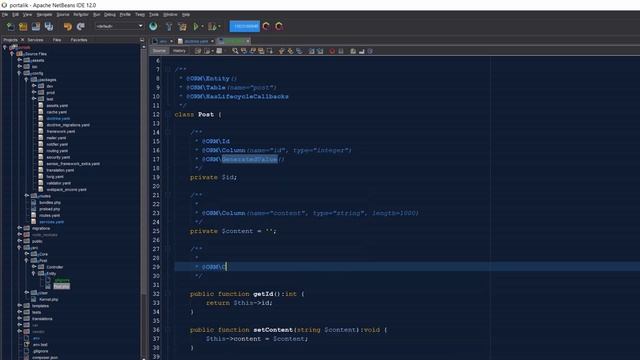Open the default configuration dropdown
The image size is (640, 360).
tap(119, 26)
